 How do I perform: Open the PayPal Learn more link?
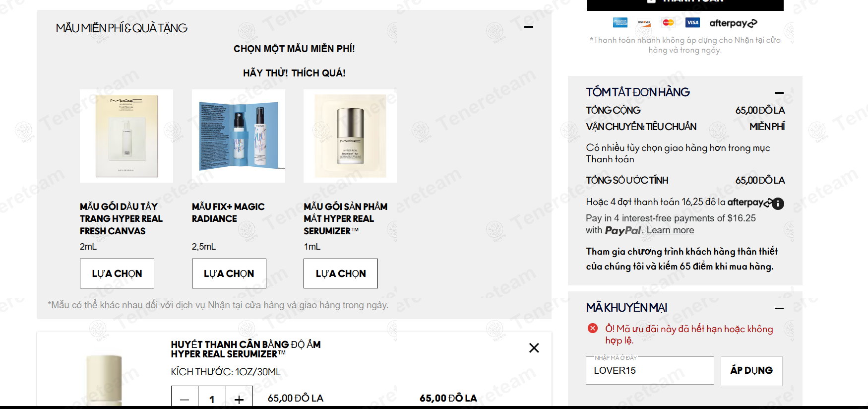(670, 230)
